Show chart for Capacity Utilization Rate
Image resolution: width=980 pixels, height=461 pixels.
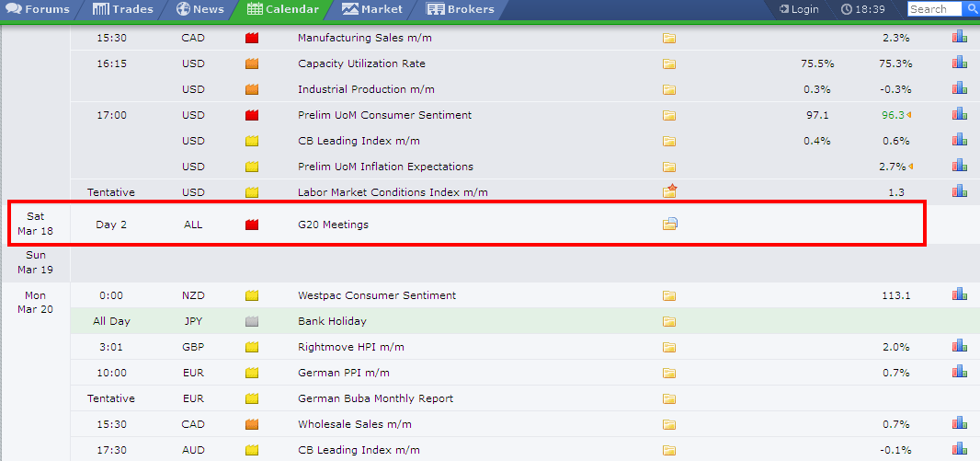coord(960,63)
